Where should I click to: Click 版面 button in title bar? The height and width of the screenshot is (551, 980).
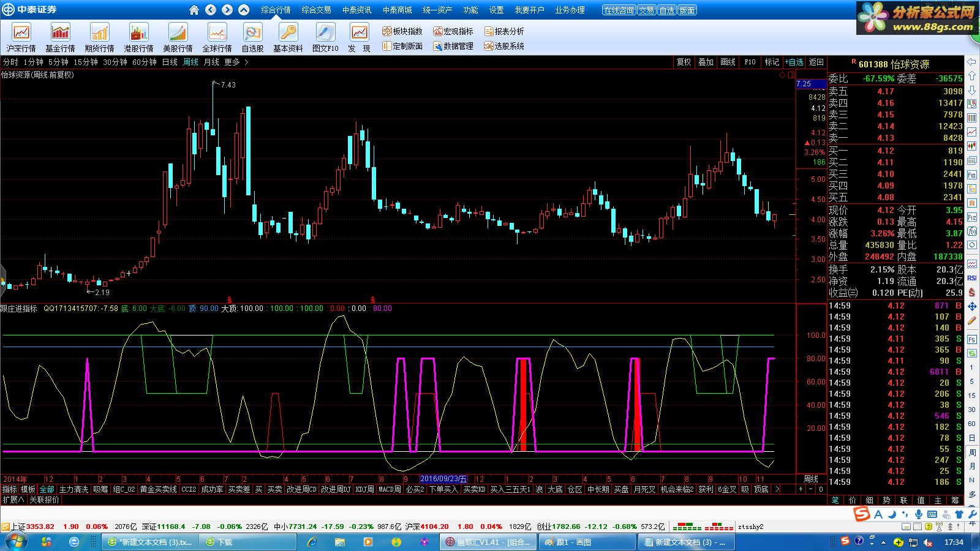687,10
